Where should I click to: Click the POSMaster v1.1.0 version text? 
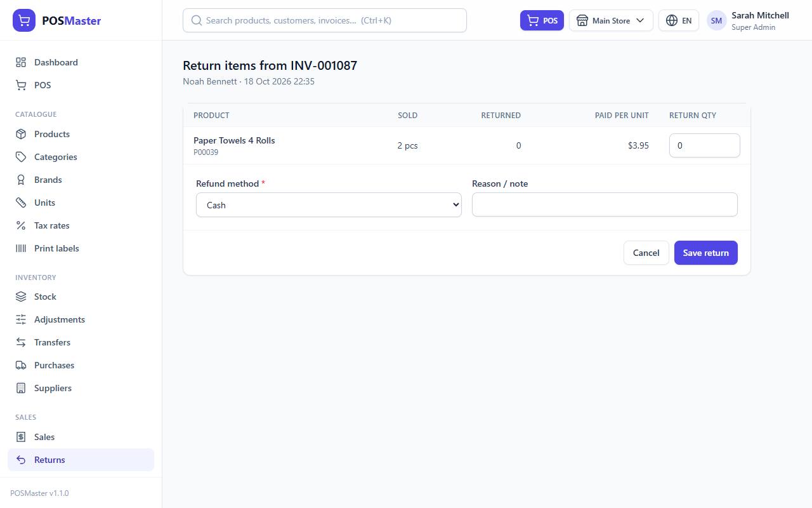(x=39, y=493)
